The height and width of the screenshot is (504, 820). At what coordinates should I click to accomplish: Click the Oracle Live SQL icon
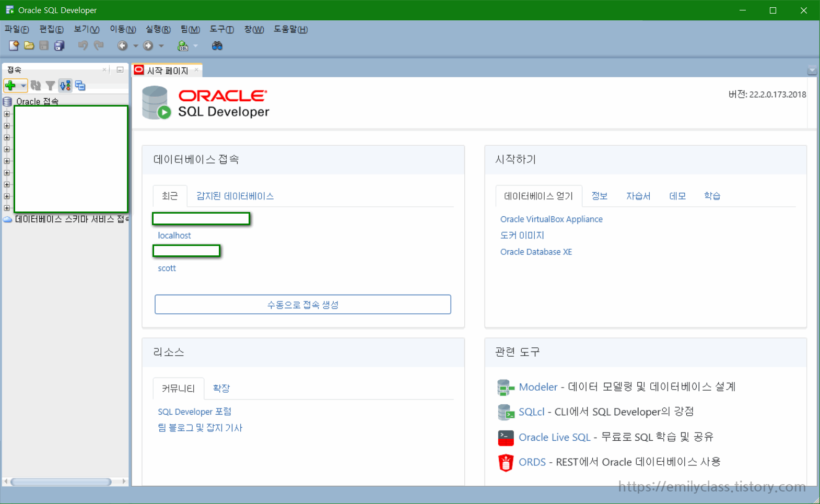tap(506, 438)
